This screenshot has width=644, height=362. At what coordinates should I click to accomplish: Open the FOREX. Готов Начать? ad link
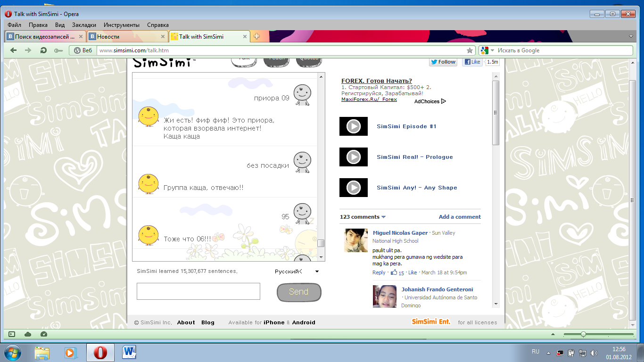(x=377, y=81)
